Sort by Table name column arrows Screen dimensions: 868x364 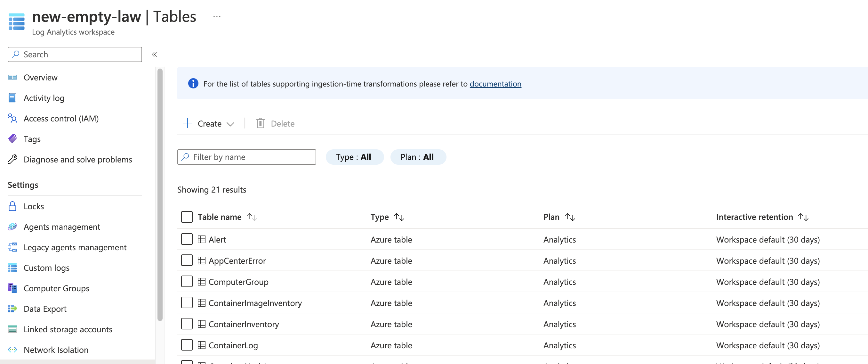[x=251, y=217]
